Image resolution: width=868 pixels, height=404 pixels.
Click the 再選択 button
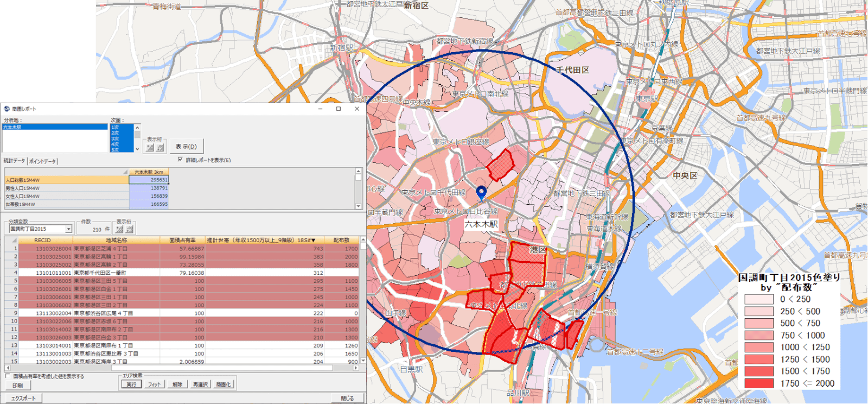pyautogui.click(x=200, y=384)
